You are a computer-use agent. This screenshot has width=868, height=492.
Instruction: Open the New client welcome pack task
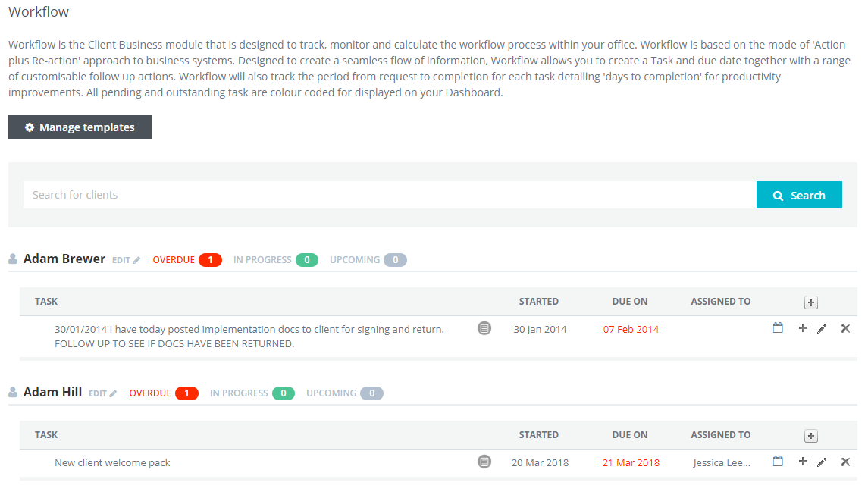tap(111, 462)
